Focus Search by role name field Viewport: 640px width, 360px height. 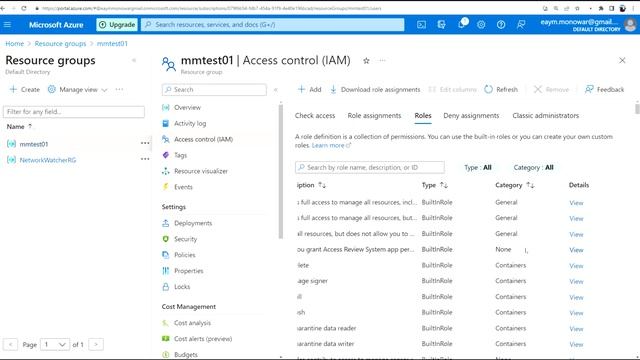pyautogui.click(x=370, y=167)
